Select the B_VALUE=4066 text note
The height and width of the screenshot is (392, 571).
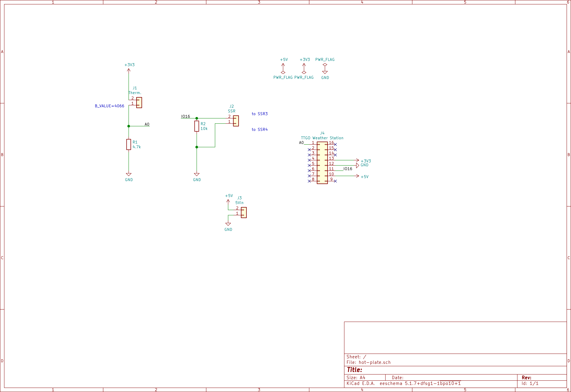110,106
